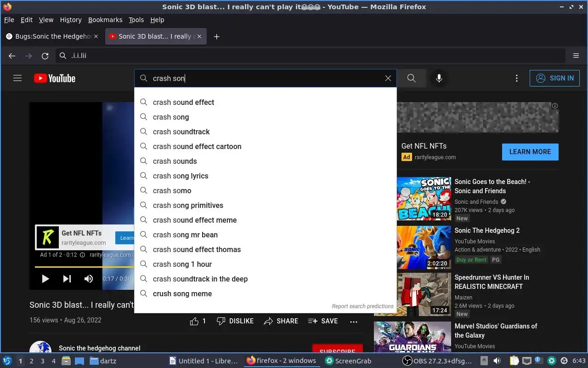Show ad info icon on banner

555,106
